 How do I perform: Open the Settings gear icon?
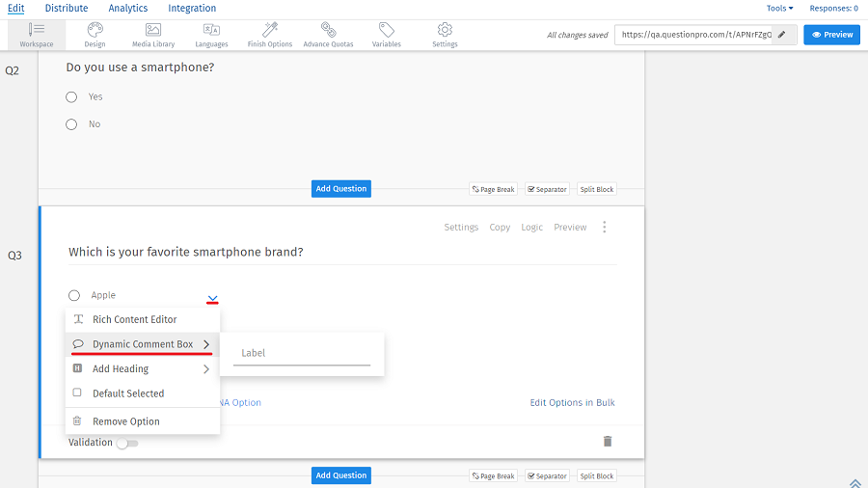coord(445,30)
